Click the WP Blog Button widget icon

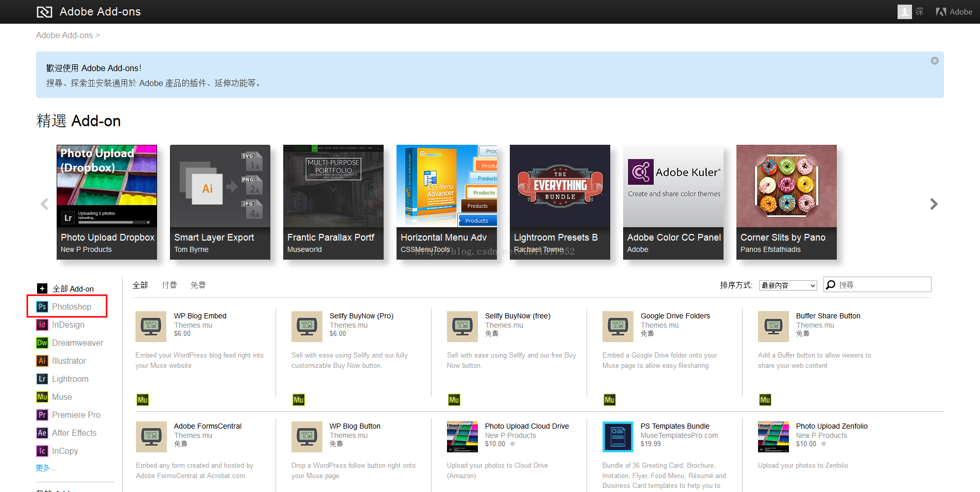coord(307,437)
